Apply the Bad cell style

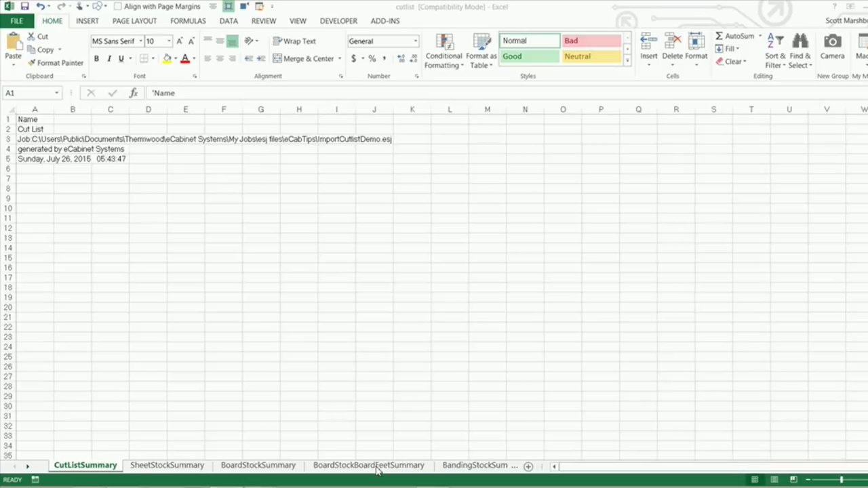pyautogui.click(x=591, y=41)
